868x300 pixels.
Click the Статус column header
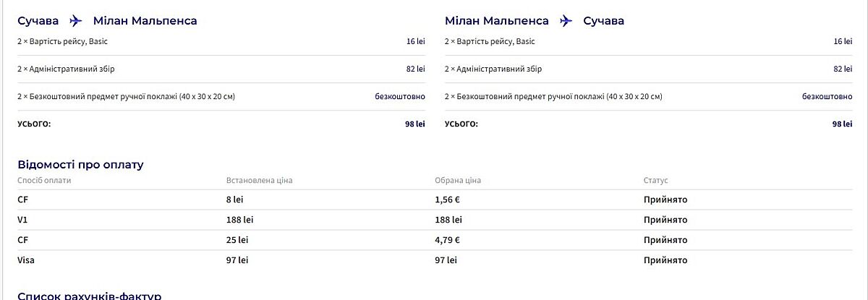(x=656, y=180)
